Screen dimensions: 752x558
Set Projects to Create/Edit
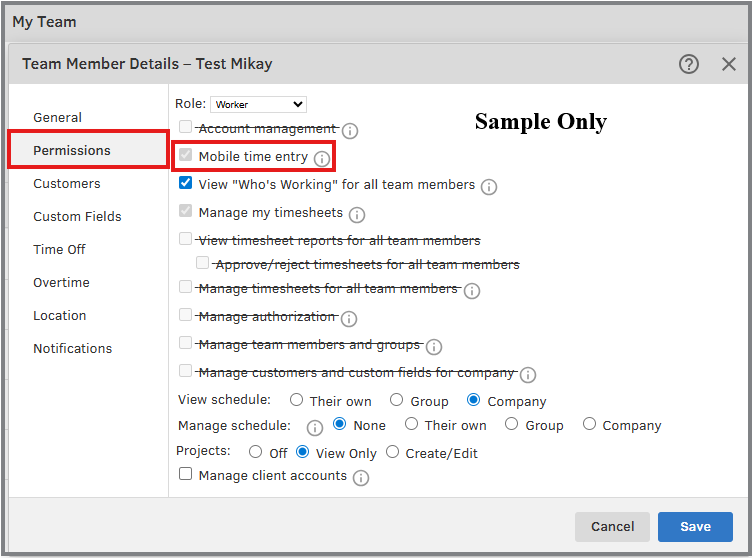(392, 452)
